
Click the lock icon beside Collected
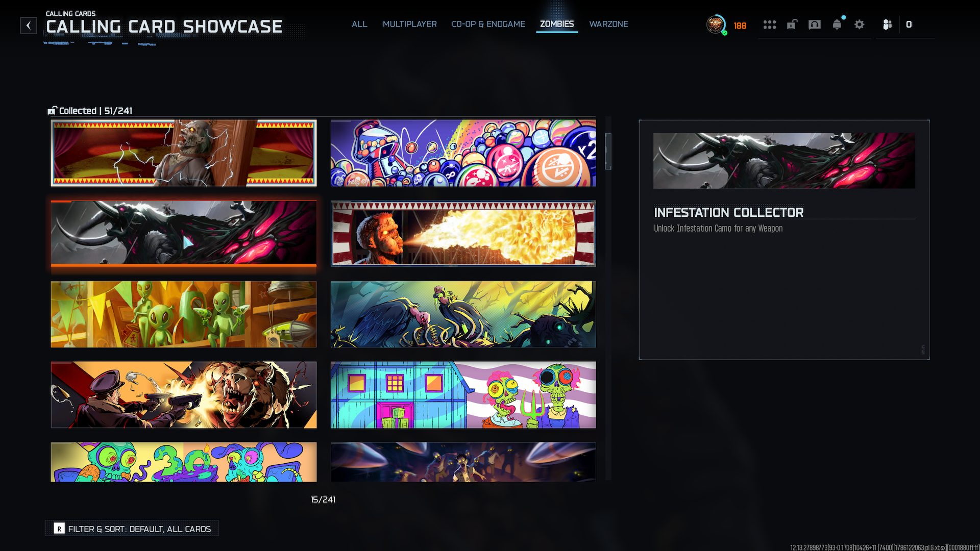[x=52, y=111]
